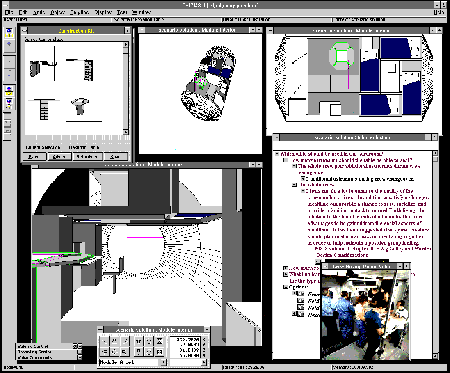Click the small image icon beside the first italic option
Image resolution: width=450 pixels, height=373 pixels.
tap(300, 294)
